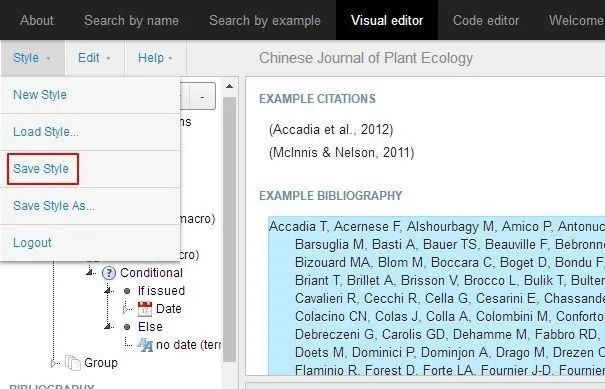Open the Help dropdown menu
The image size is (605, 389).
(155, 58)
